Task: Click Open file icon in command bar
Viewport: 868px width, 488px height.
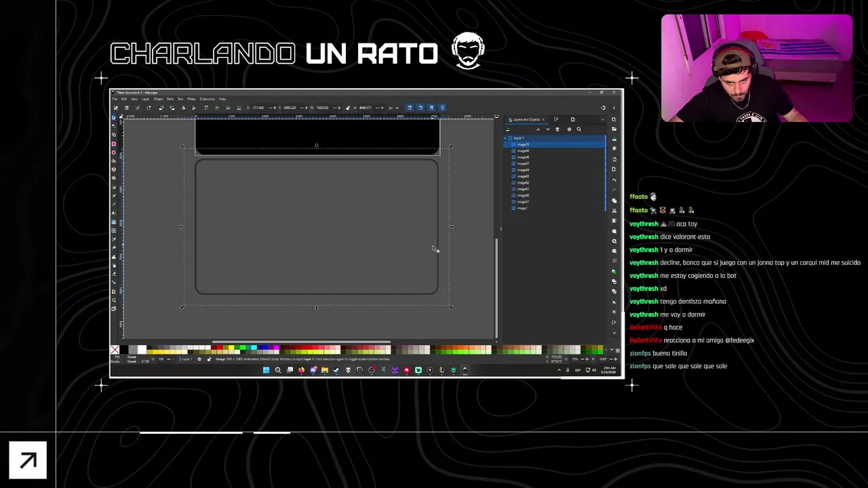Action: click(614, 129)
